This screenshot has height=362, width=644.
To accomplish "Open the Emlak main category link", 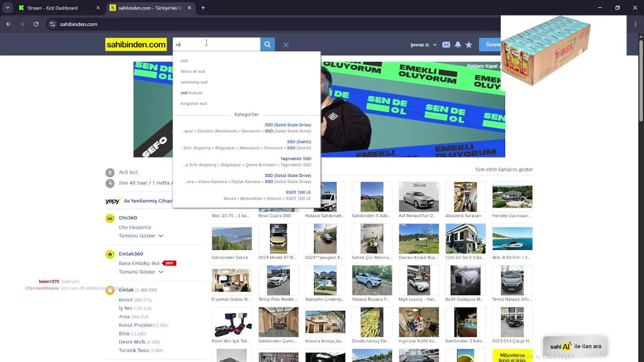I will coord(126,290).
